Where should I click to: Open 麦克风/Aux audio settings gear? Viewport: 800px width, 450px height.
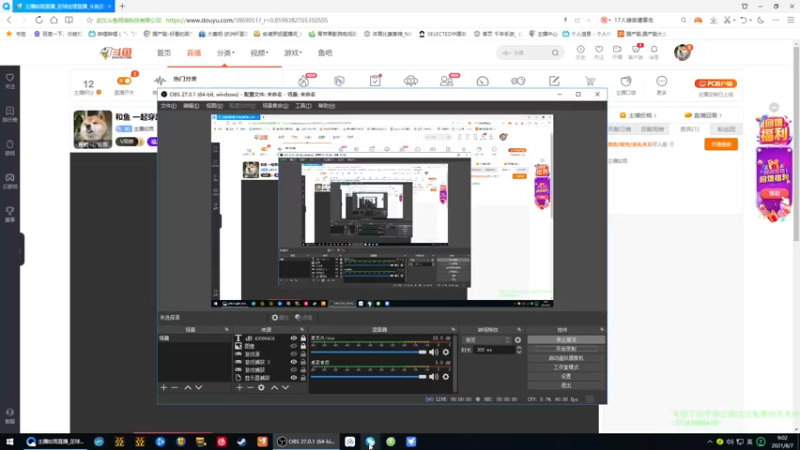[446, 352]
